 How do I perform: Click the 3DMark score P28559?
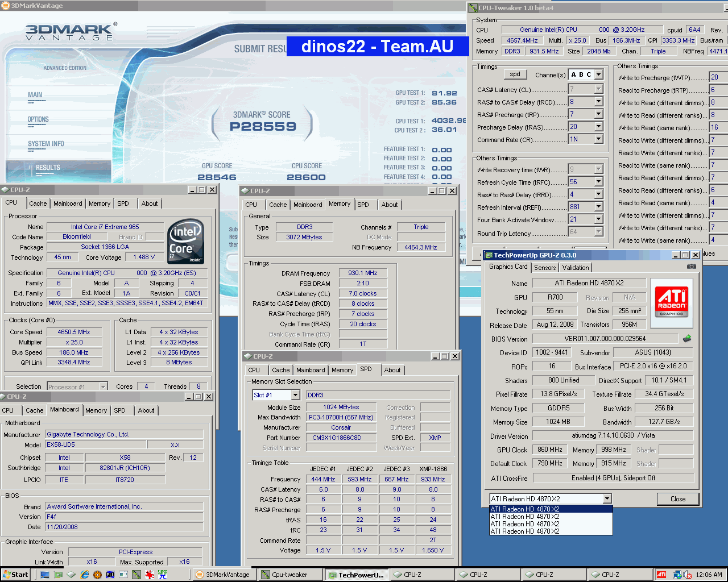[263, 127]
